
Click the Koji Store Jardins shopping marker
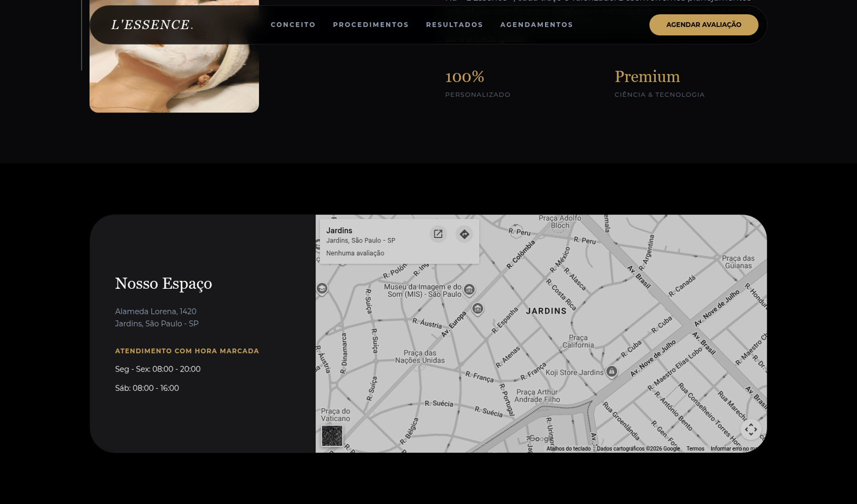[x=611, y=372]
